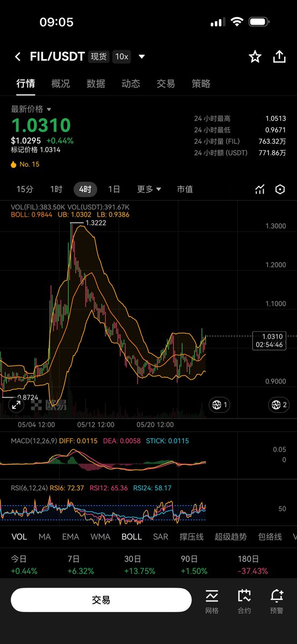Select the 4时 timeframe

[85, 189]
